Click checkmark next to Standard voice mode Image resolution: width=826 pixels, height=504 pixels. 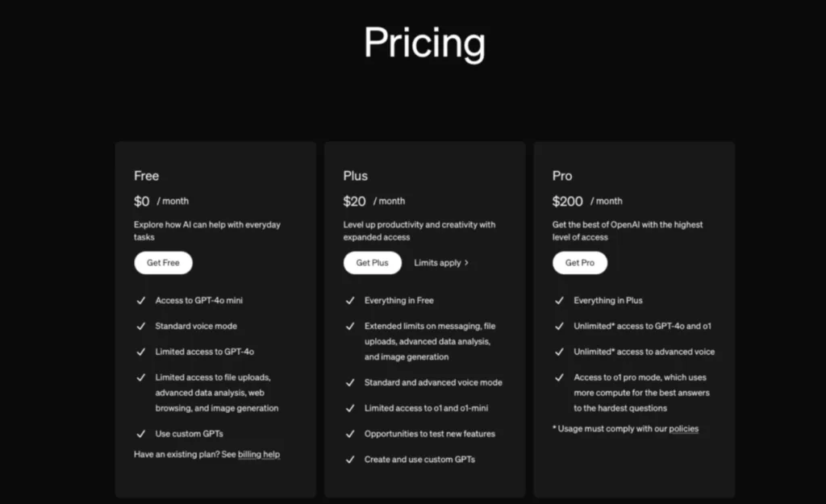click(140, 327)
